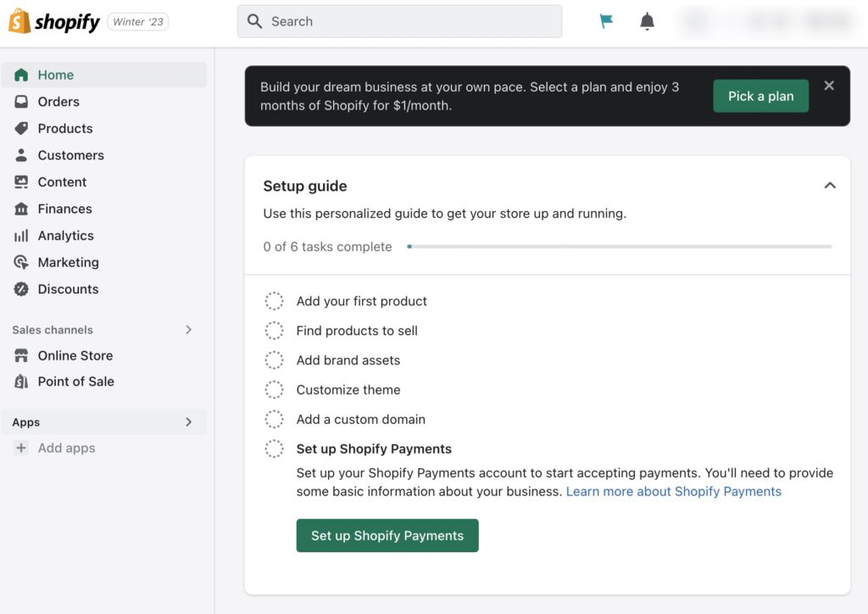Open Orders via its inbox icon

(x=21, y=102)
